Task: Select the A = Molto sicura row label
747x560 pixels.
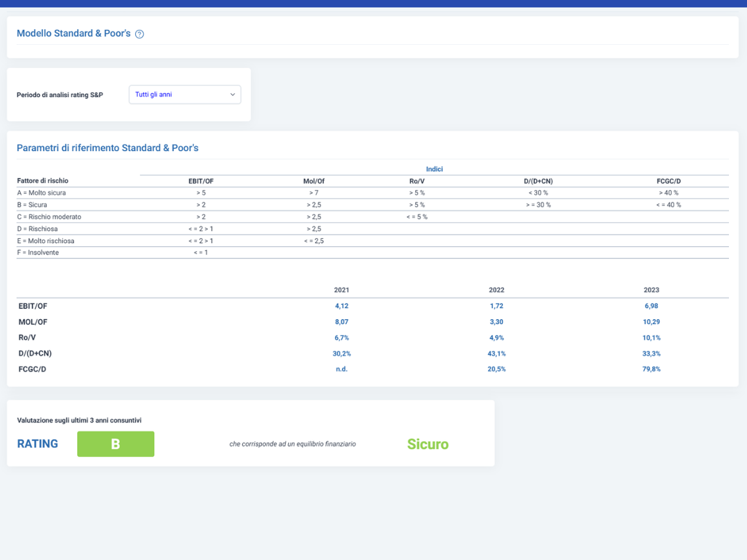Action: (41, 193)
